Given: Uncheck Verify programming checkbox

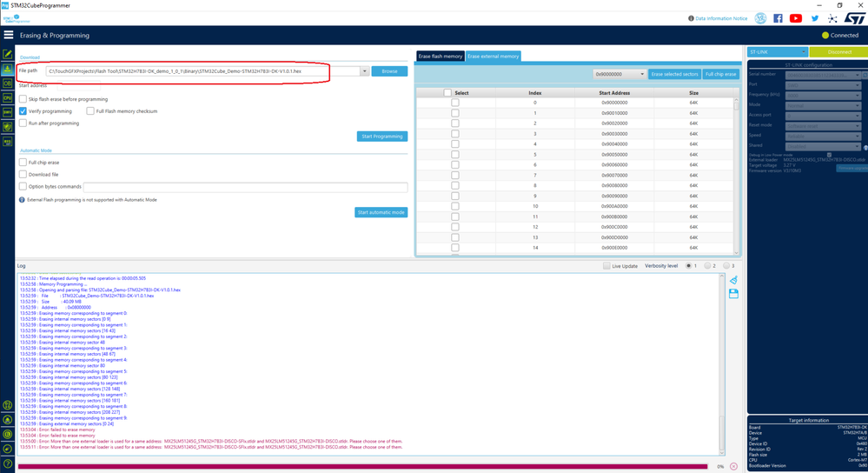Looking at the screenshot, I should coord(23,110).
